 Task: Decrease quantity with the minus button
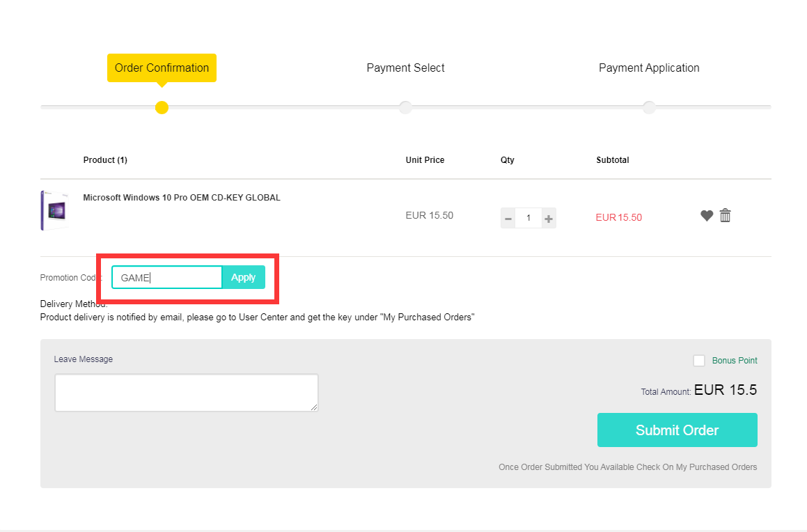tap(508, 218)
